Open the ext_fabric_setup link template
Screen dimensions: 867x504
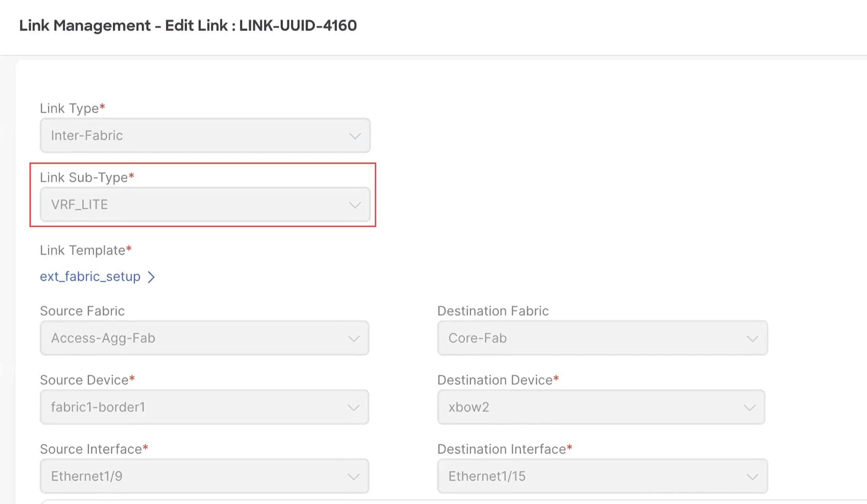pyautogui.click(x=90, y=276)
